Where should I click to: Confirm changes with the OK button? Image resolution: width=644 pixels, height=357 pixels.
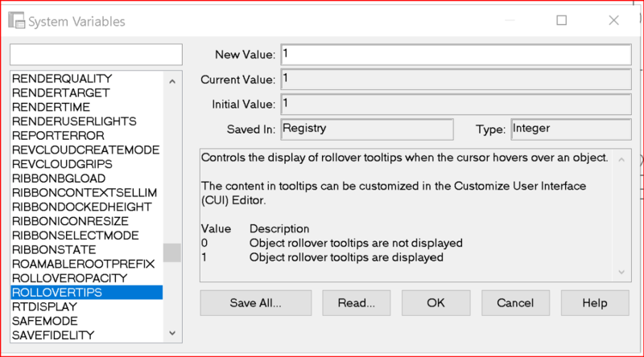pyautogui.click(x=436, y=303)
